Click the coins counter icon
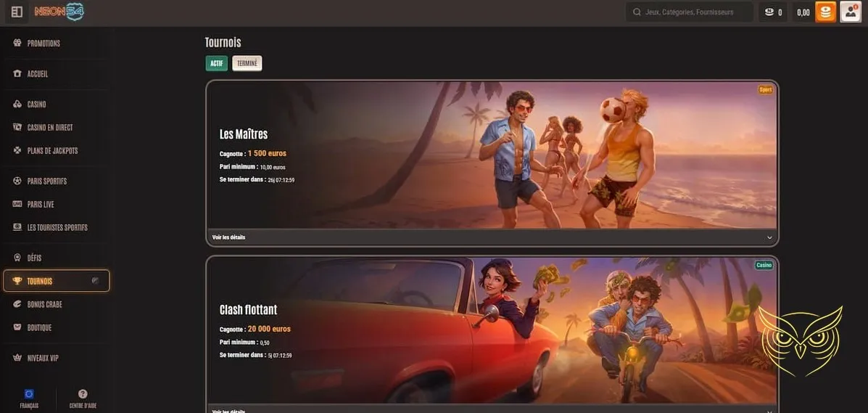The width and height of the screenshot is (868, 413). 772,12
